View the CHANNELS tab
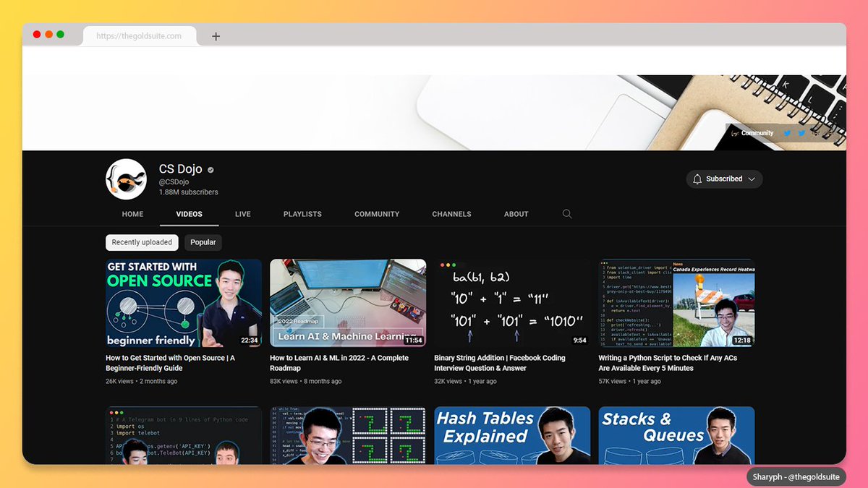 coord(452,214)
